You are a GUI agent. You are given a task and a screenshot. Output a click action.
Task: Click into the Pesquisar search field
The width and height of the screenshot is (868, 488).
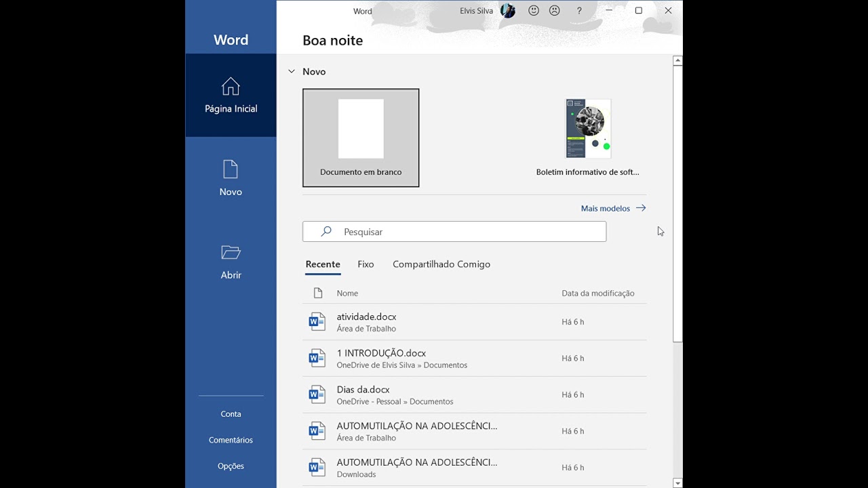pyautogui.click(x=454, y=231)
